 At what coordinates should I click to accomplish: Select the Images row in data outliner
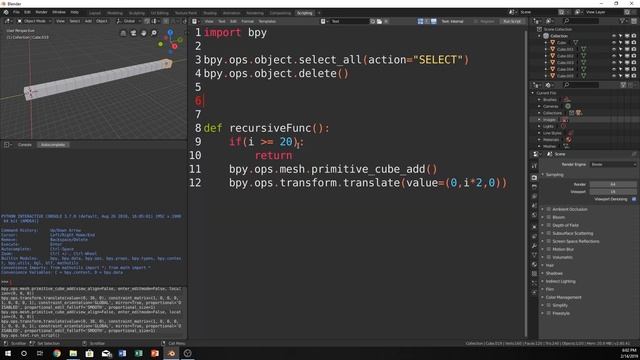tap(584, 120)
